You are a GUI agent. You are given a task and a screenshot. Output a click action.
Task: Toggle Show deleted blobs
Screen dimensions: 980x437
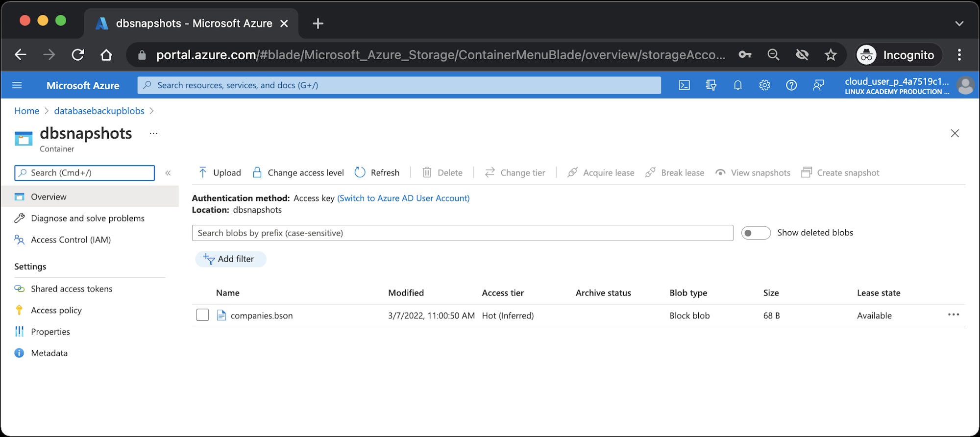coord(756,233)
